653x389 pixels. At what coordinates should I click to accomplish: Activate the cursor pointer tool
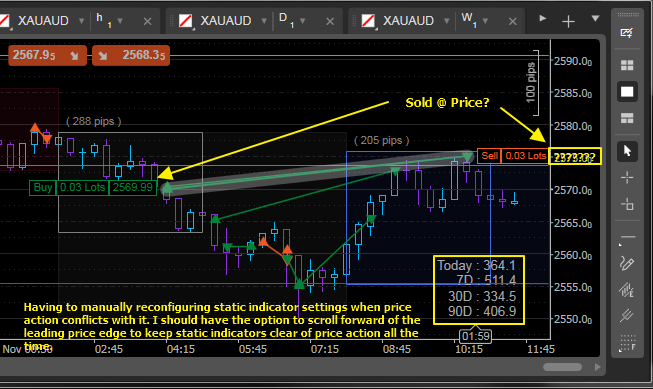point(627,151)
